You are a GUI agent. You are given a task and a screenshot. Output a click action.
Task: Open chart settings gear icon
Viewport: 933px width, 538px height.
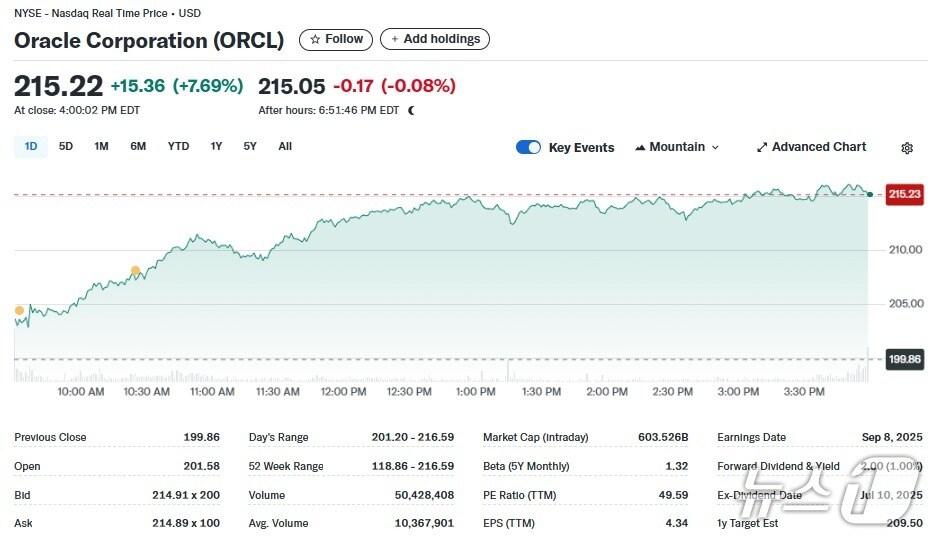[906, 148]
